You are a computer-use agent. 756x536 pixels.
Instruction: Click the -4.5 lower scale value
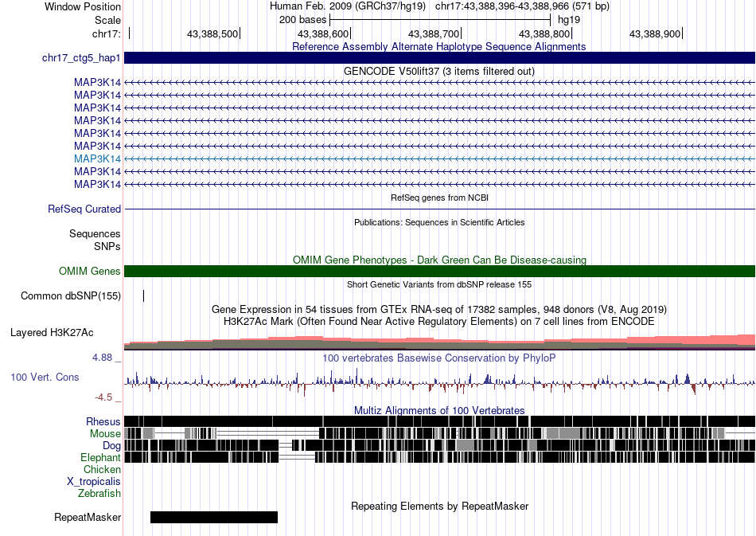[x=103, y=397]
